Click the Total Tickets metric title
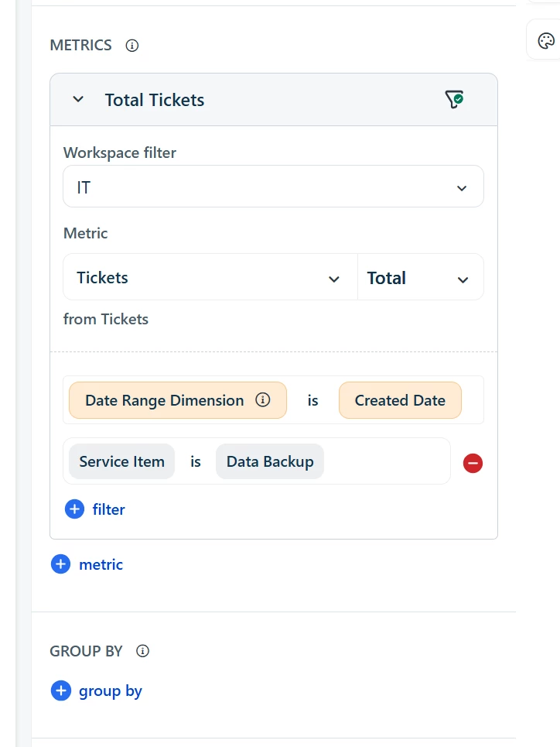The image size is (560, 747). coord(155,100)
